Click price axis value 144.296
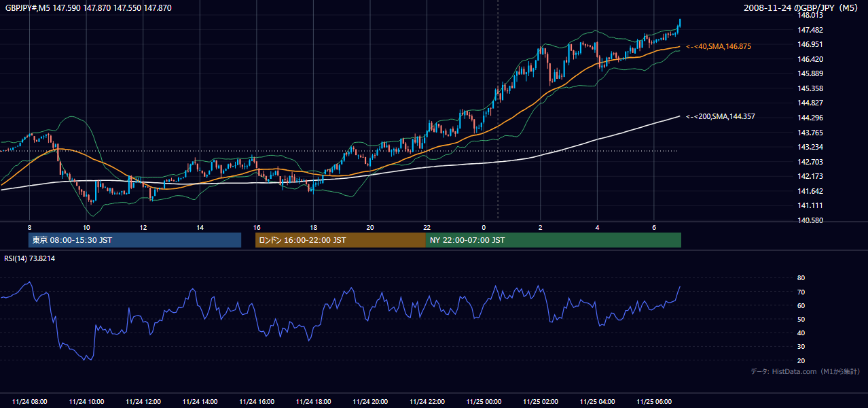 click(x=810, y=118)
